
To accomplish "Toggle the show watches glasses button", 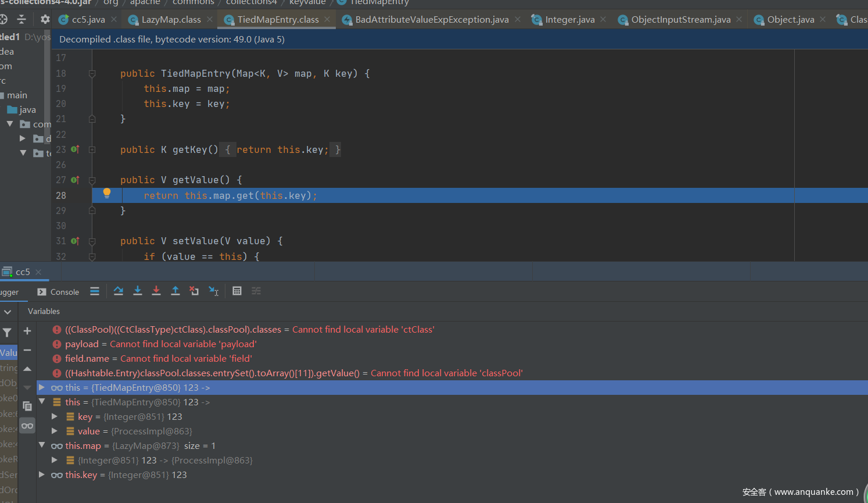I will (27, 426).
